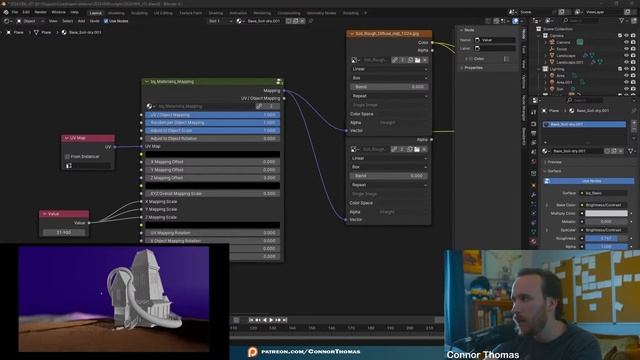The width and height of the screenshot is (640, 360).
Task: Collapse the Soil_Rough_Diffuse image texture node
Action: 352,34
